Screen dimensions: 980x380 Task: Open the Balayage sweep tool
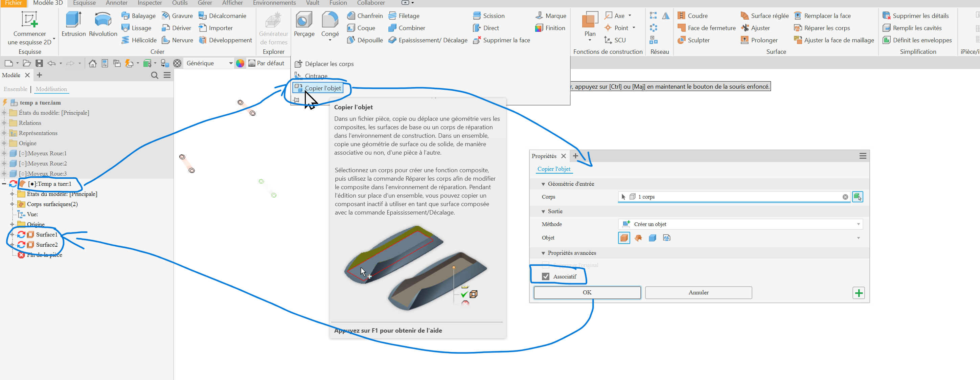coord(138,16)
